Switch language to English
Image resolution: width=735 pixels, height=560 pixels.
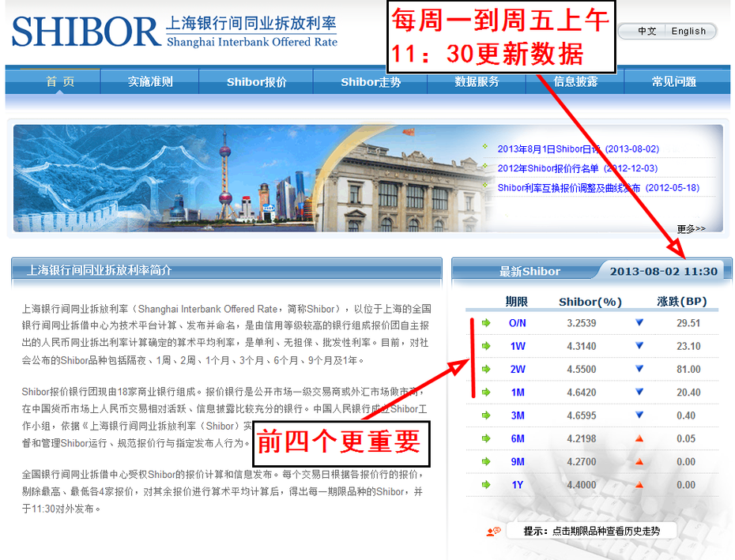tap(688, 32)
